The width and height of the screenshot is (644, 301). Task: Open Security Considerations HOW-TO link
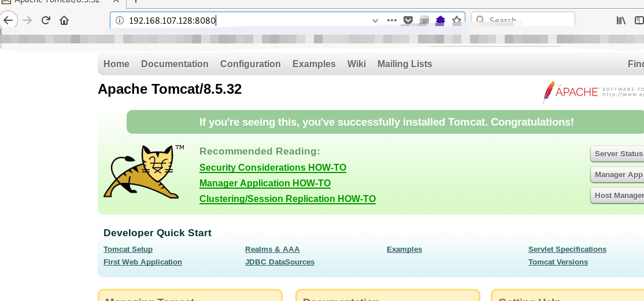click(273, 168)
